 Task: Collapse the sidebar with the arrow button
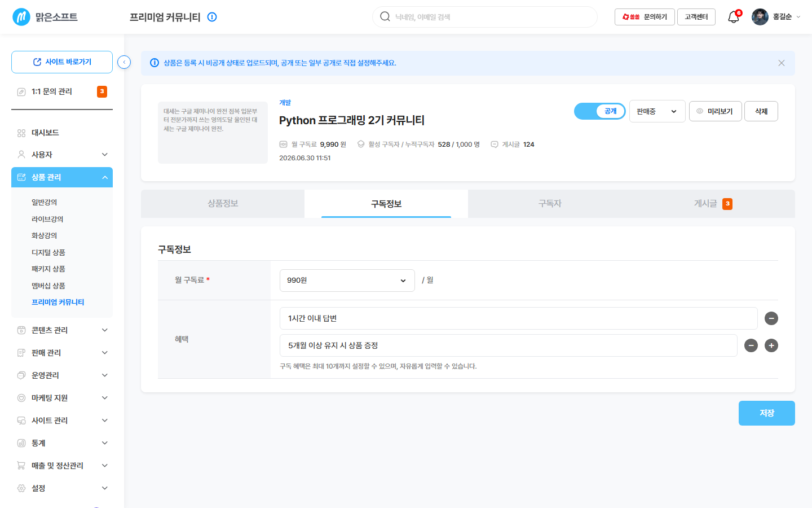tap(124, 62)
